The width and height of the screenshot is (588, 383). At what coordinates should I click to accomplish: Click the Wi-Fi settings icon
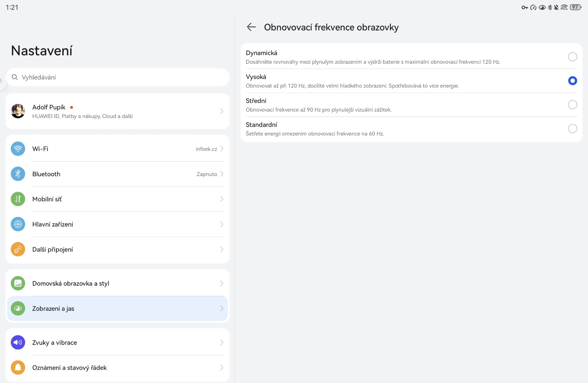(18, 149)
